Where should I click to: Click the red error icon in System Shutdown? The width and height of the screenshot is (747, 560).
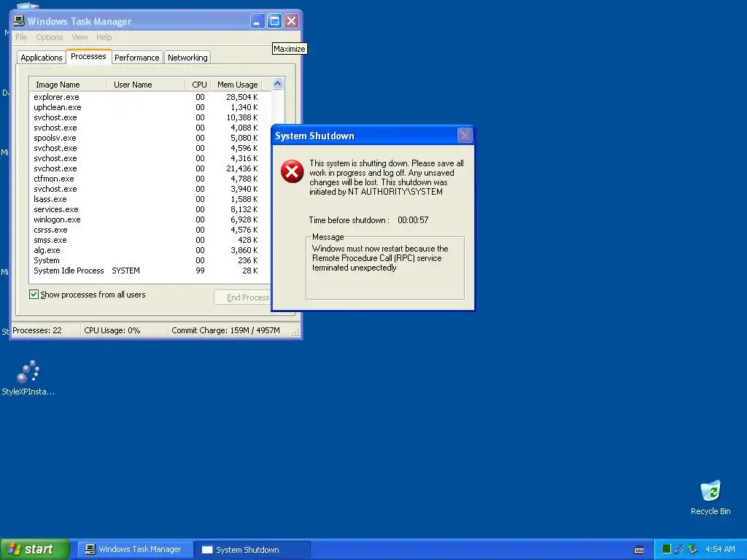click(x=292, y=171)
